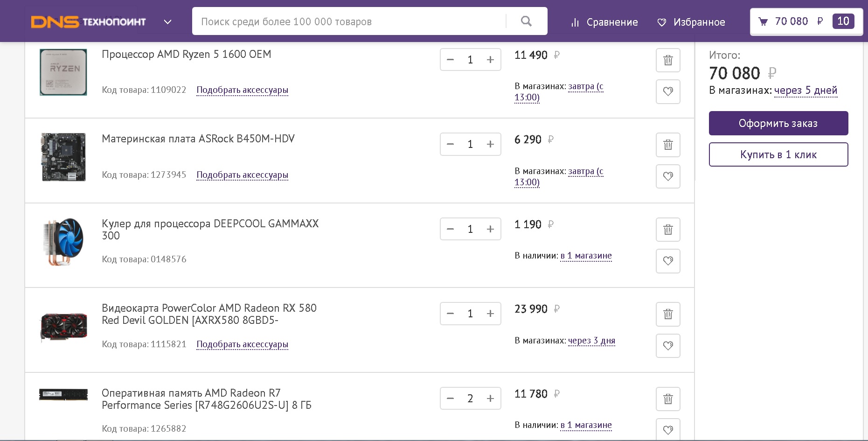
Task: Increase quantity of the Ryzen 5 1600
Action: pos(490,60)
